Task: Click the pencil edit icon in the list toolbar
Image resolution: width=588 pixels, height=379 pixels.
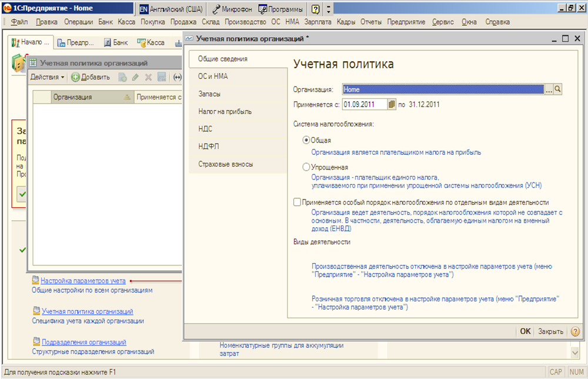Action: click(x=135, y=77)
